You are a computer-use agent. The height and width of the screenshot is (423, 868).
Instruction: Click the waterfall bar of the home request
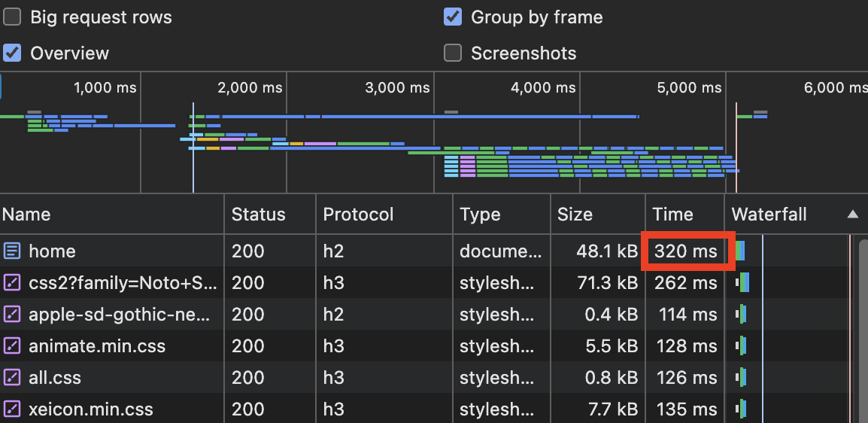tap(739, 251)
